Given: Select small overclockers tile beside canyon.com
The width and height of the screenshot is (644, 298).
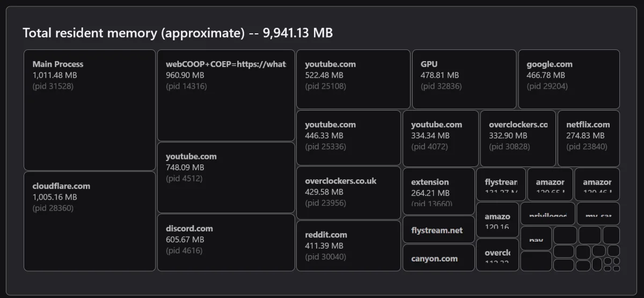Looking at the screenshot, I should point(497,255).
